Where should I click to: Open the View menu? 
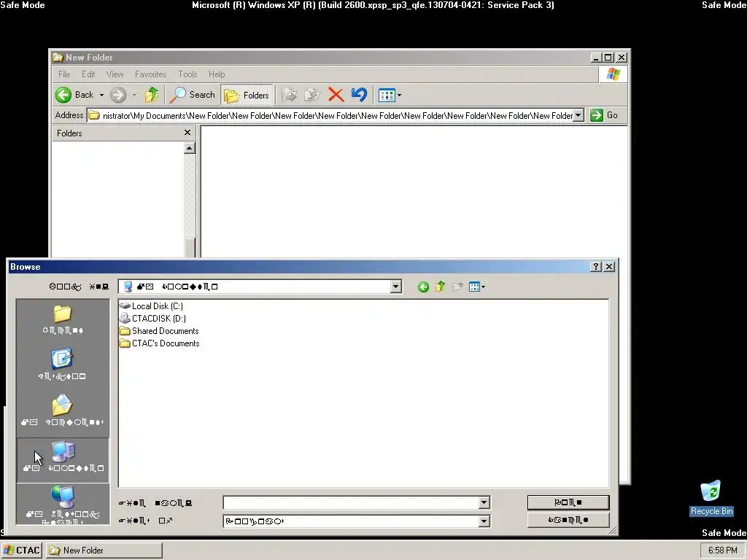115,74
